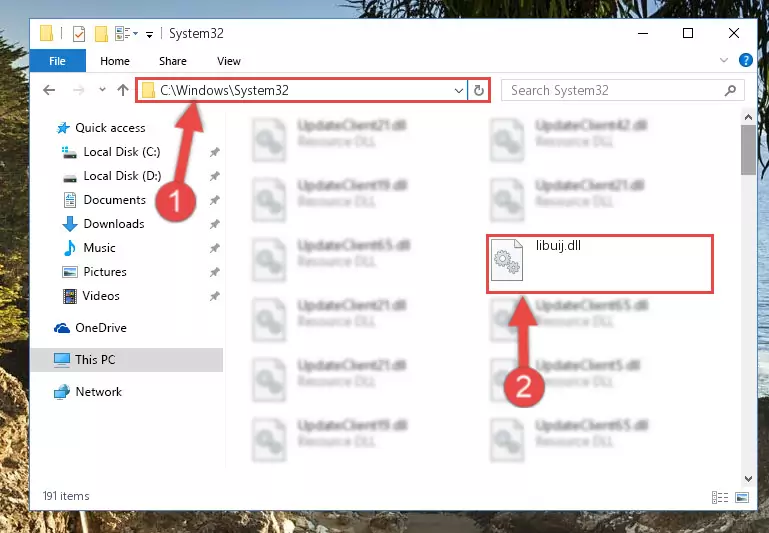Click pin icon beside Pictures
Image resolution: width=769 pixels, height=533 pixels.
[x=215, y=272]
